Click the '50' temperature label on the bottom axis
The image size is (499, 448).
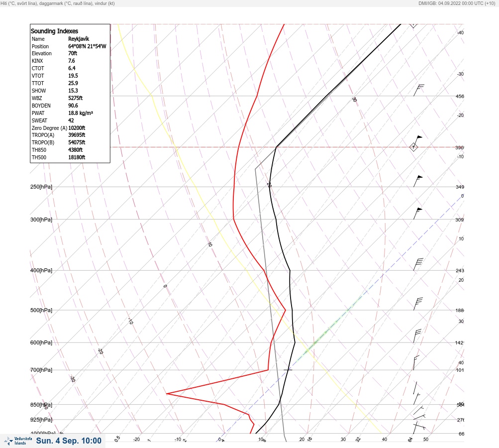pyautogui.click(x=426, y=440)
